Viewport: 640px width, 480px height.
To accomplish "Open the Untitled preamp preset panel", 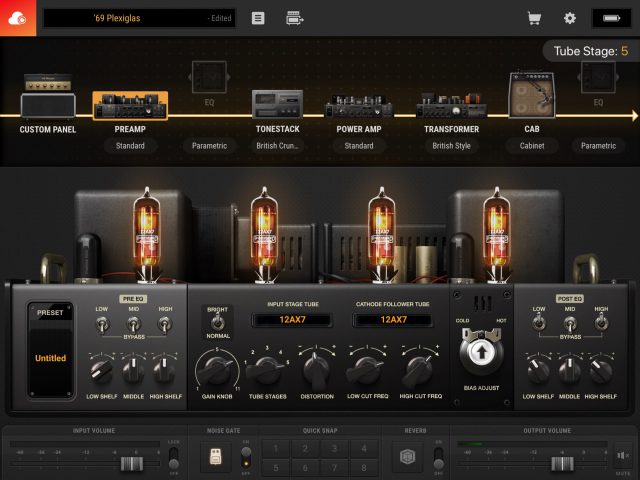I will tap(51, 350).
